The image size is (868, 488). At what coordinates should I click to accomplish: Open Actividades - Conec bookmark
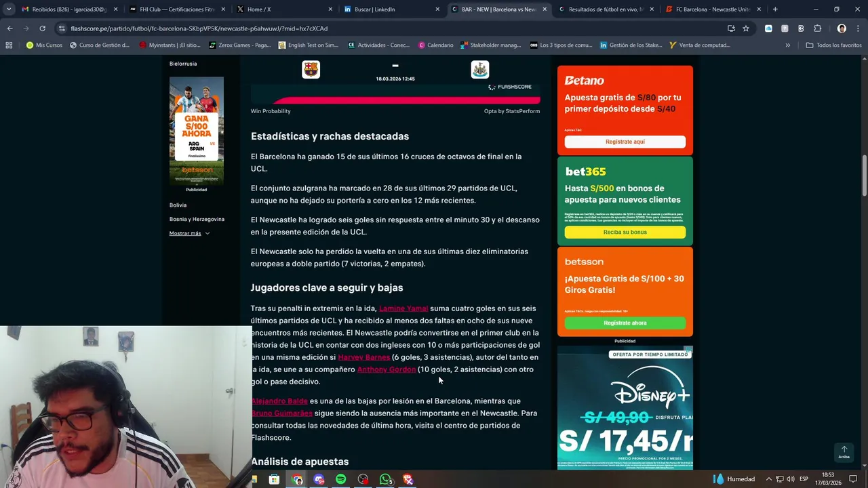(x=378, y=45)
